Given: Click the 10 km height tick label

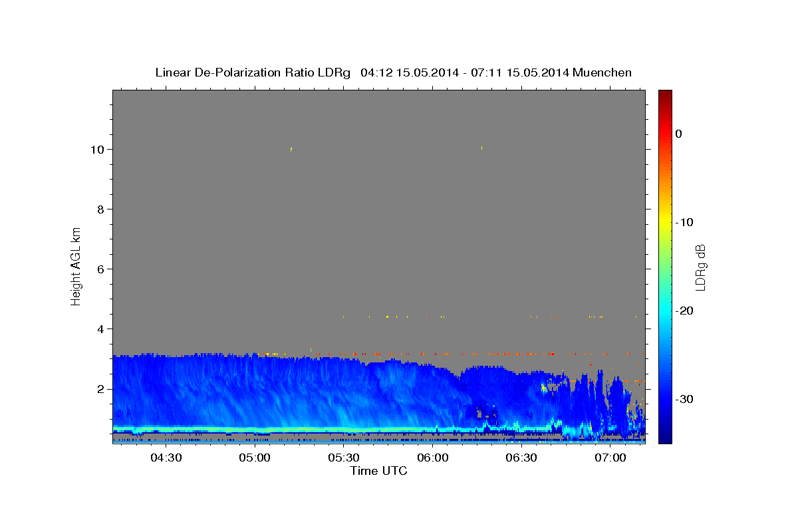Looking at the screenshot, I should click(x=97, y=150).
